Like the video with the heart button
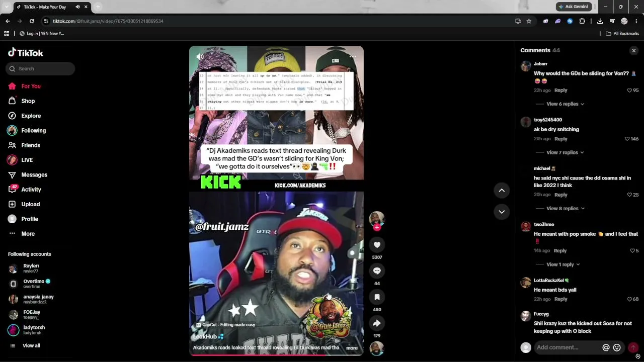This screenshot has width=644, height=362. point(377,245)
